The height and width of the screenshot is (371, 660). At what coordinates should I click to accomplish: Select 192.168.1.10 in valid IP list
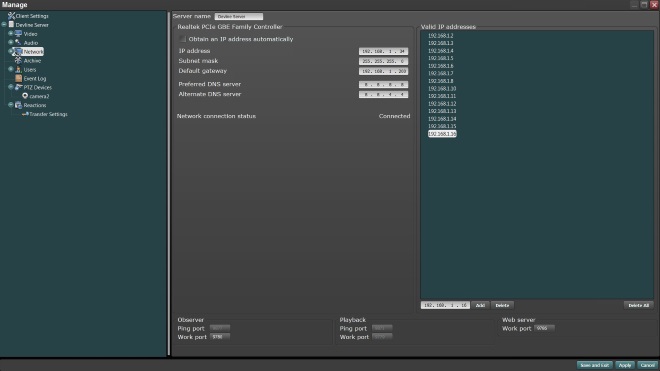point(442,88)
